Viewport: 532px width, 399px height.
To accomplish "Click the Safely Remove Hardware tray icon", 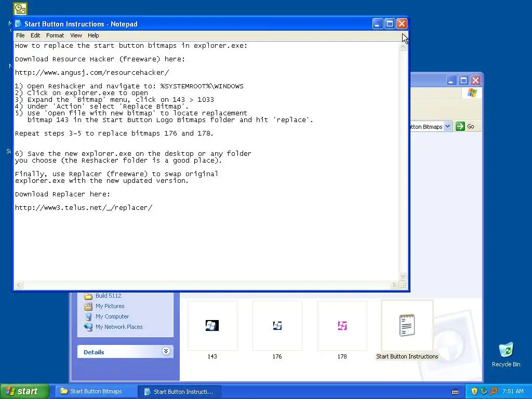I will click(484, 392).
